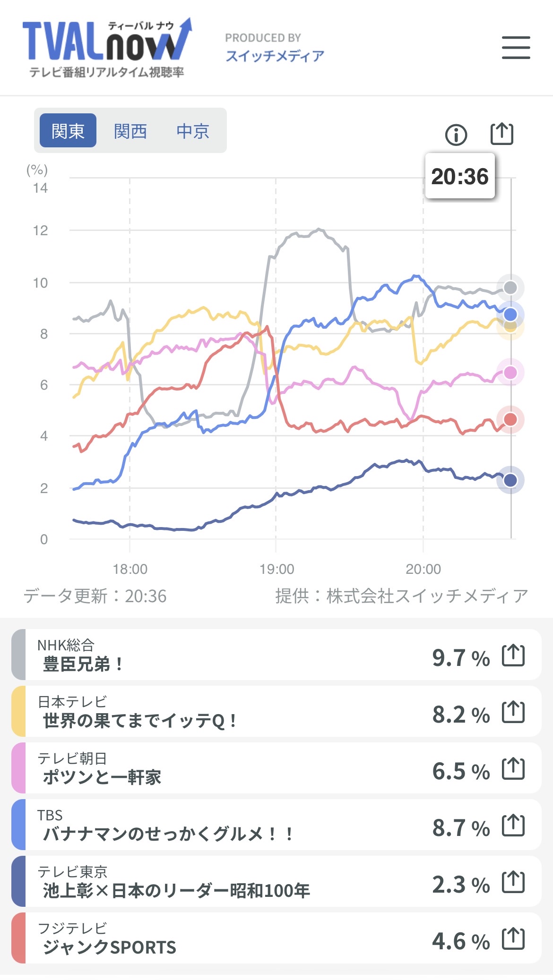
Task: Open the hamburger menu
Action: coord(516,48)
